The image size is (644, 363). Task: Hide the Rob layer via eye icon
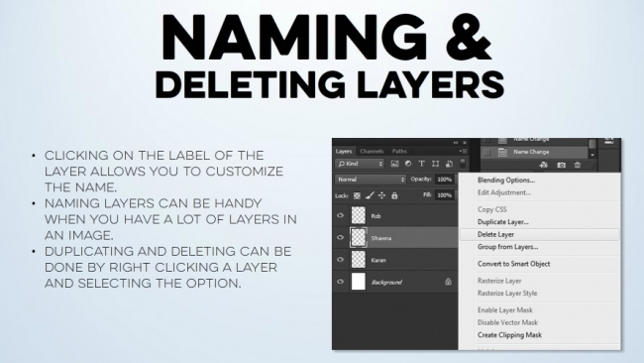(x=341, y=215)
